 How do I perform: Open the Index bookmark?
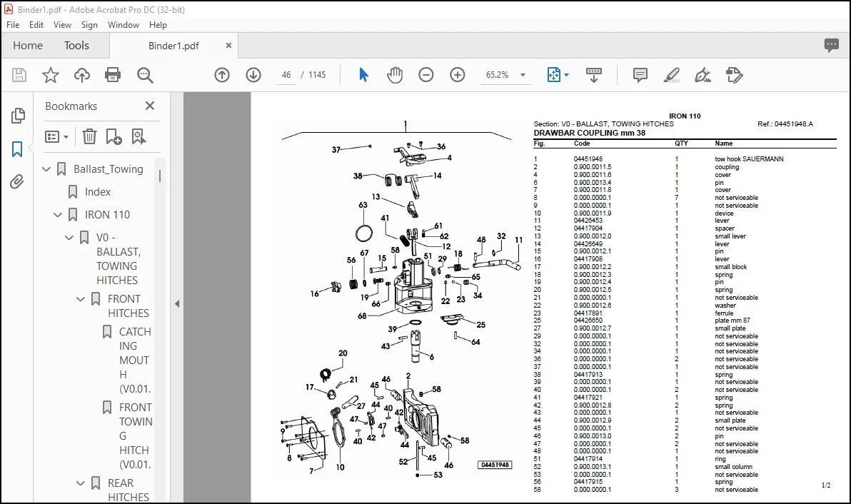click(98, 192)
